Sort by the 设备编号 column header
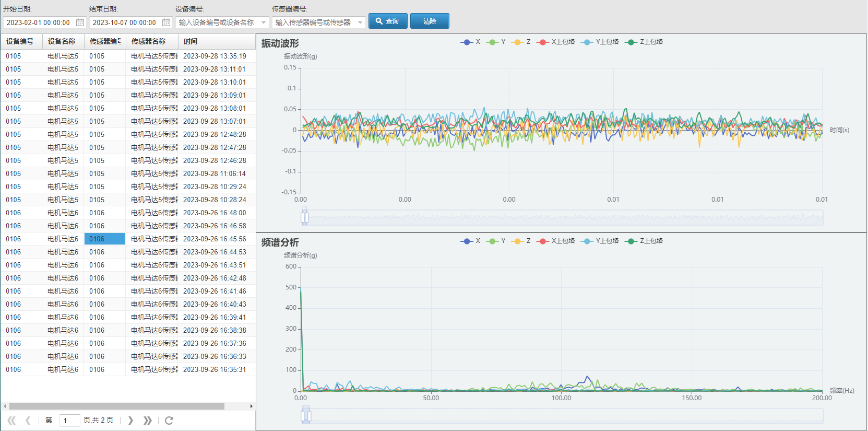Viewport: 868px width, 431px height. 21,41
